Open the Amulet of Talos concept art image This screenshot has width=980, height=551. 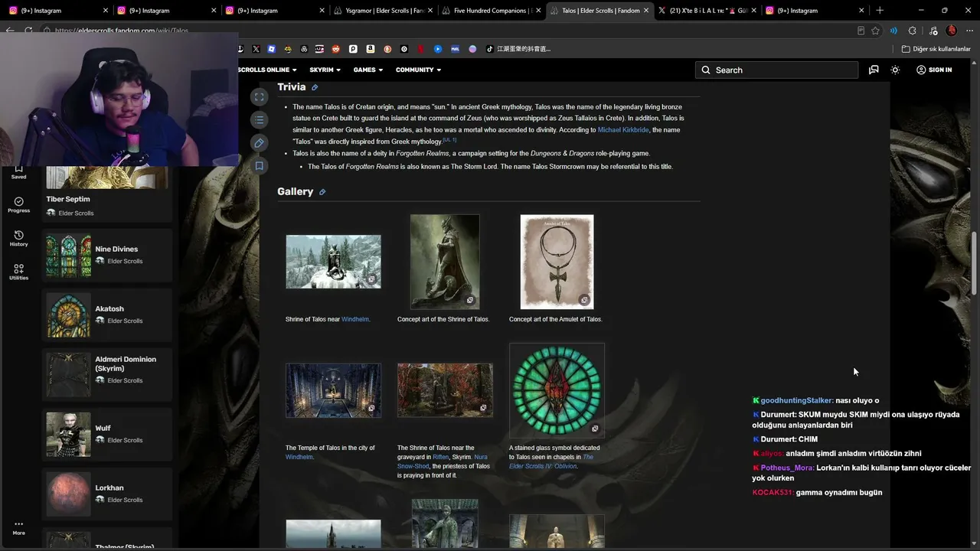557,262
